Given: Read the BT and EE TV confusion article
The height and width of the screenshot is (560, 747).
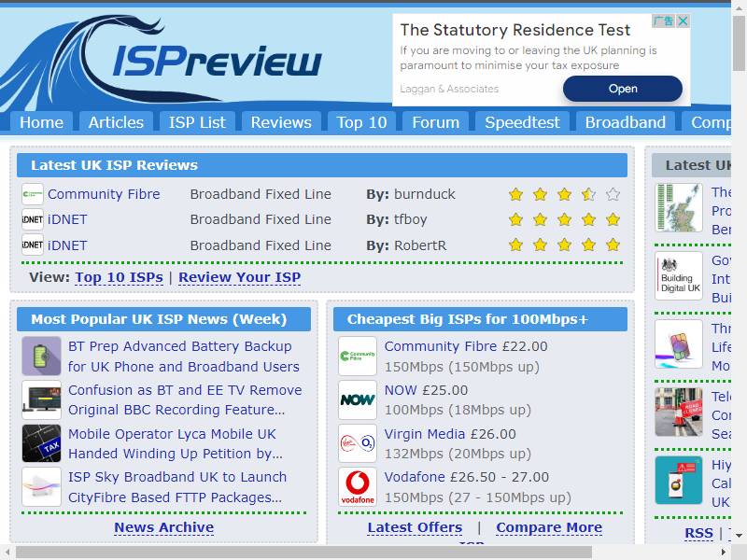Looking at the screenshot, I should (x=185, y=399).
